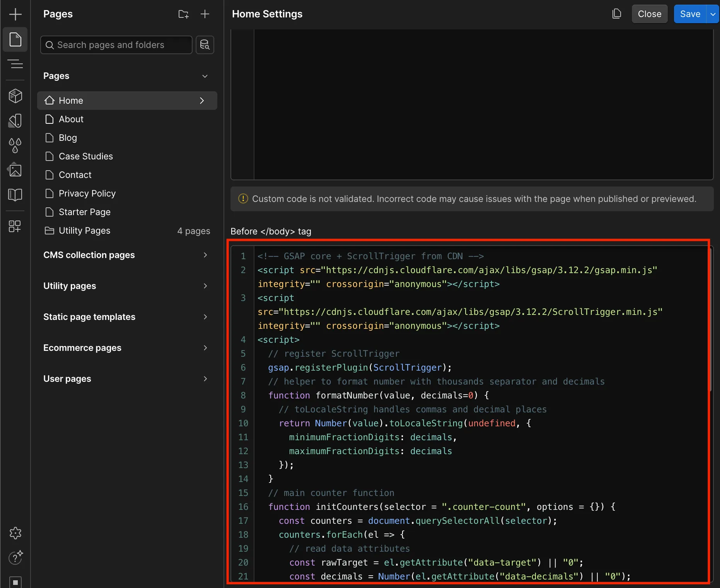Click the create new folder icon

(x=183, y=14)
